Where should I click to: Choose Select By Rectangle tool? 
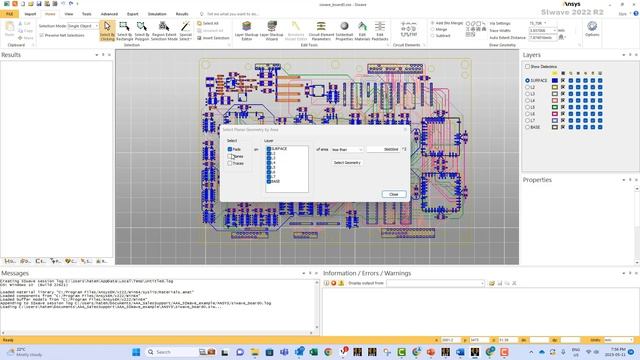click(124, 31)
